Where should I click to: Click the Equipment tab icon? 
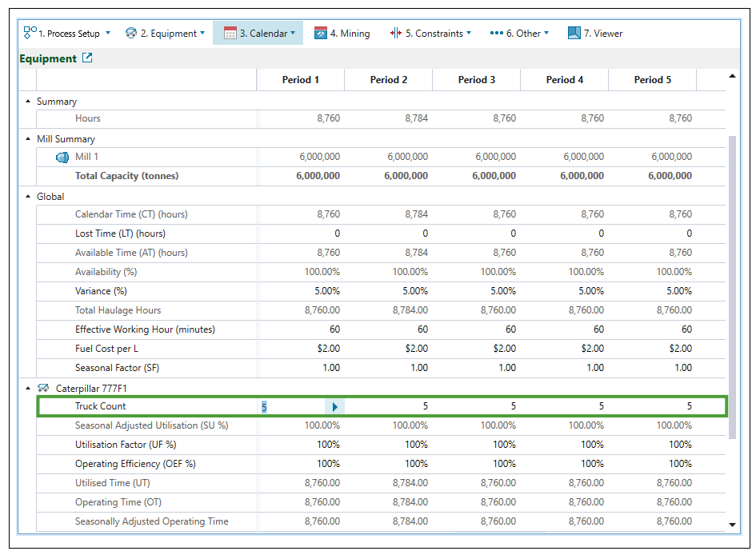coord(131,33)
